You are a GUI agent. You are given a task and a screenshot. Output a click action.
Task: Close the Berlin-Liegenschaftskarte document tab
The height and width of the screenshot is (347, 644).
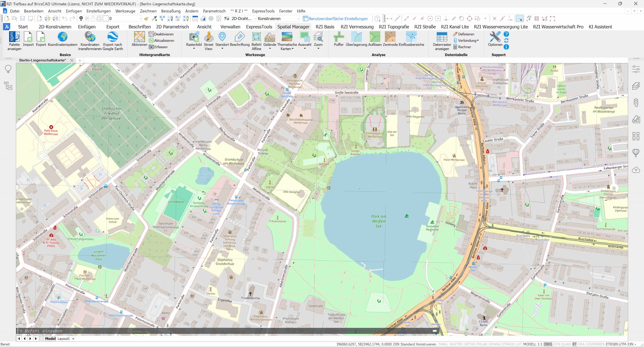(72, 60)
